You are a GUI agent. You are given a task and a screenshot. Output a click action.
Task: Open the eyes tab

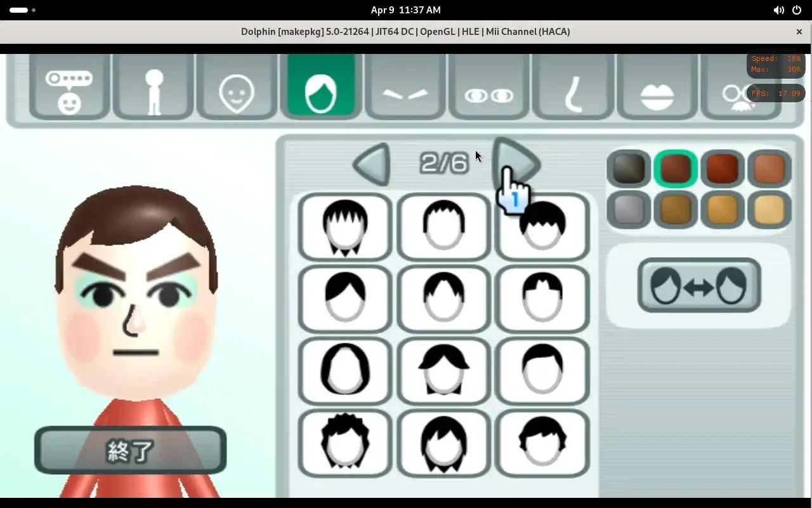click(x=489, y=87)
